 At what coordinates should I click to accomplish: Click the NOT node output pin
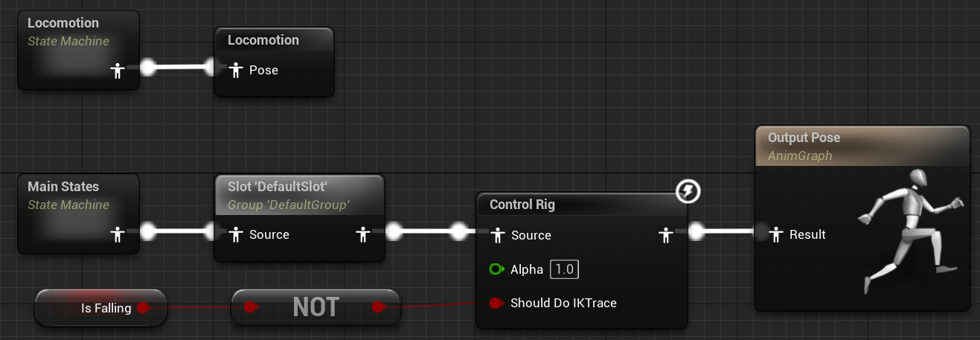[379, 307]
